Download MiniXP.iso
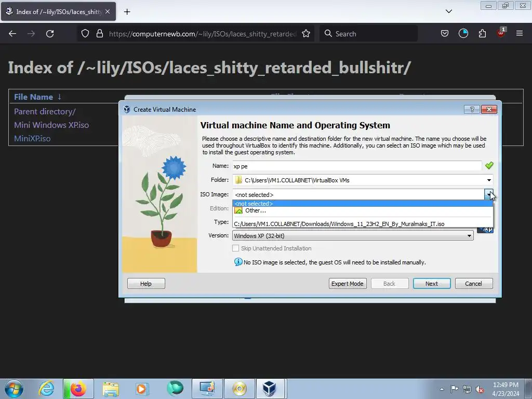Image resolution: width=532 pixels, height=399 pixels. point(32,138)
